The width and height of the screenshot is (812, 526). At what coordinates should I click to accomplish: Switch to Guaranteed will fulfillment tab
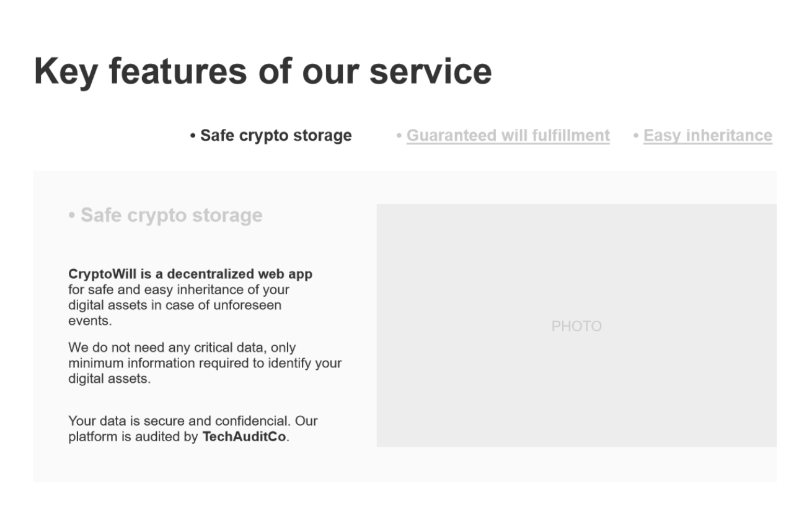pyautogui.click(x=508, y=136)
